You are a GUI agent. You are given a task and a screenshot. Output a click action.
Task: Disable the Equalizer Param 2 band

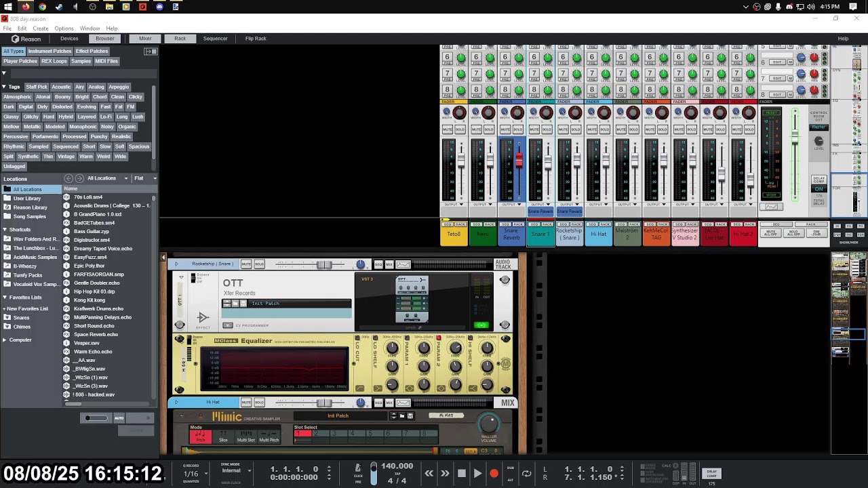[439, 338]
